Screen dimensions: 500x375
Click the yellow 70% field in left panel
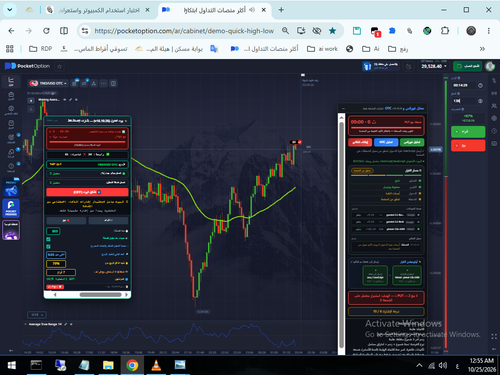56,264
